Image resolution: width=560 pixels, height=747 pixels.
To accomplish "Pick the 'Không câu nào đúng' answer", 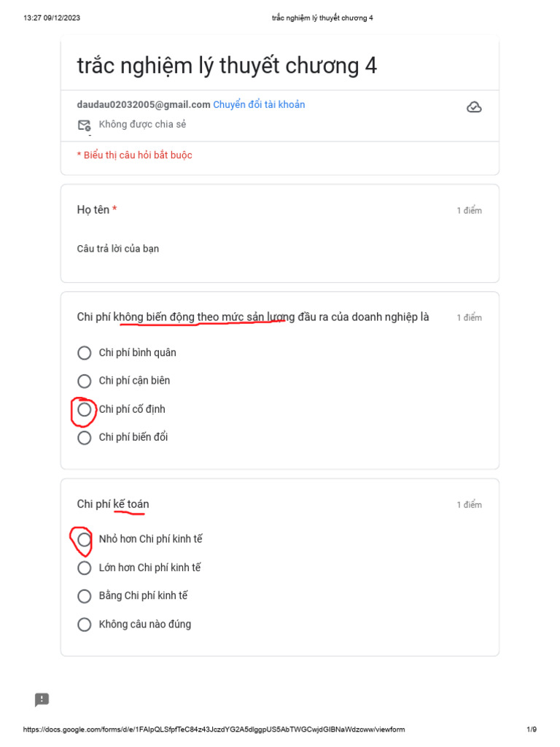I will (x=85, y=624).
